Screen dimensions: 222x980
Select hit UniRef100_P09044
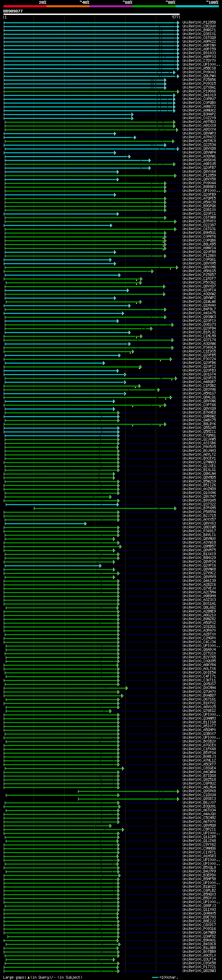[199, 183]
